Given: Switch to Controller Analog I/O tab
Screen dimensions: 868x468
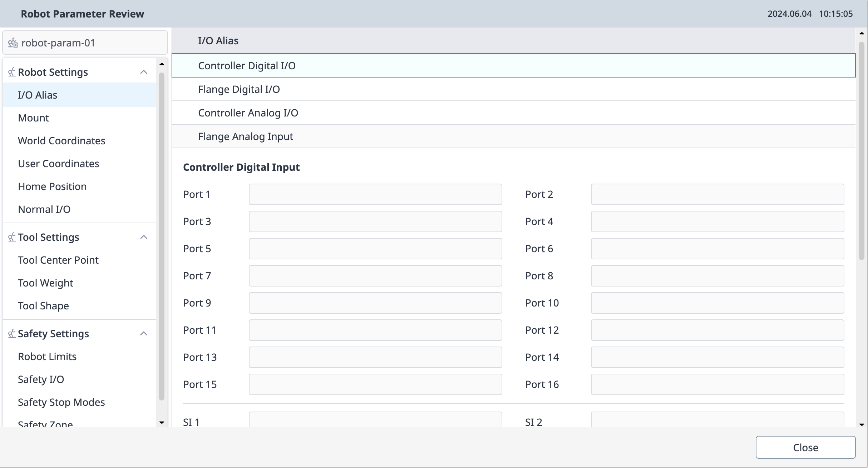Looking at the screenshot, I should [248, 113].
